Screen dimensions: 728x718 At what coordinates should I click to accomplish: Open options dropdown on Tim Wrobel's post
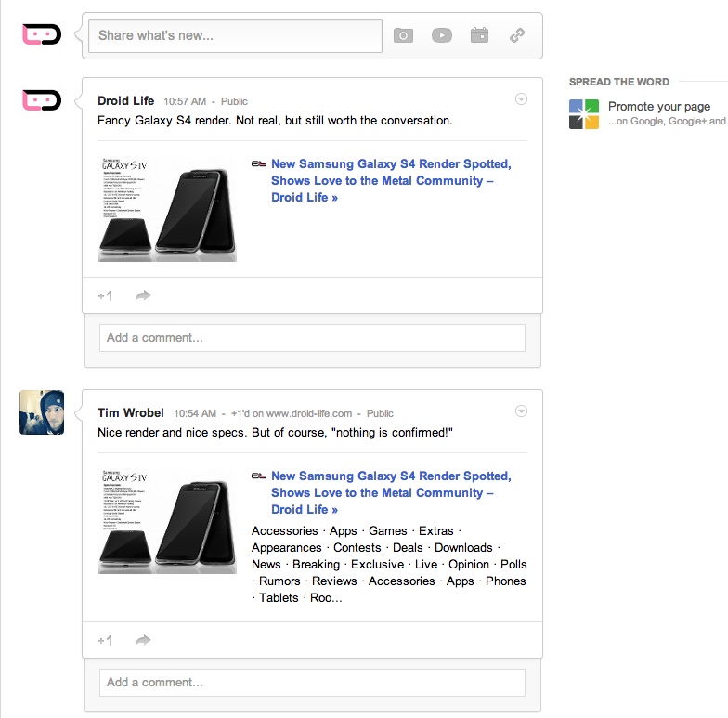521,411
